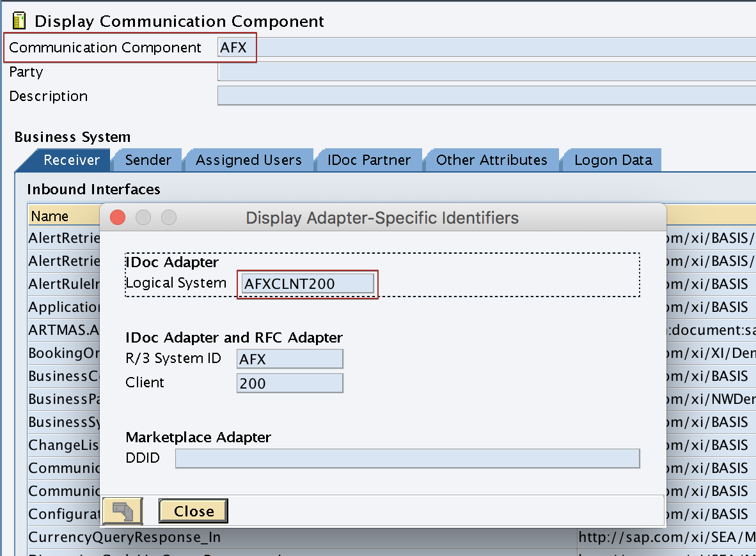This screenshot has width=756, height=556.
Task: Switch to the Assigned Users tab
Action: (249, 160)
